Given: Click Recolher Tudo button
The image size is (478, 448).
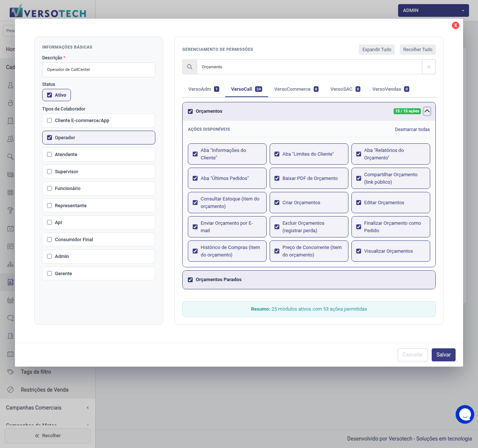Looking at the screenshot, I should 418,50.
